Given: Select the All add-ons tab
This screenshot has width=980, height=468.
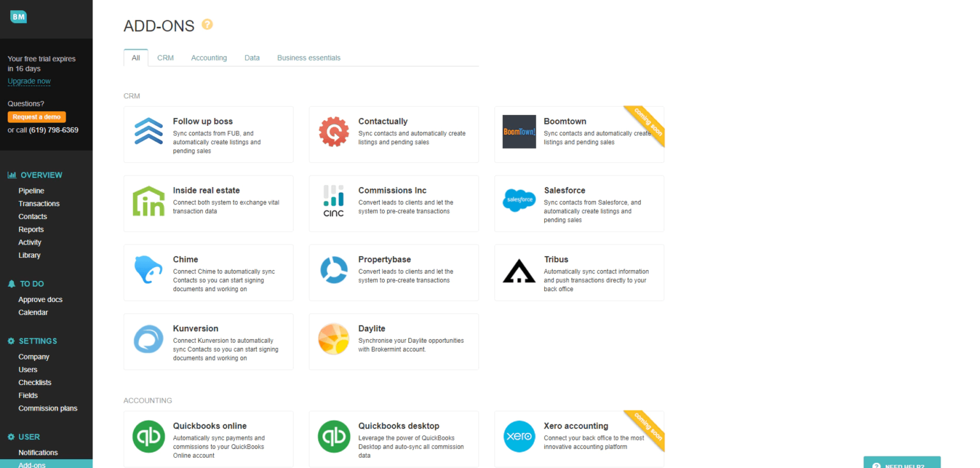Looking at the screenshot, I should tap(136, 57).
